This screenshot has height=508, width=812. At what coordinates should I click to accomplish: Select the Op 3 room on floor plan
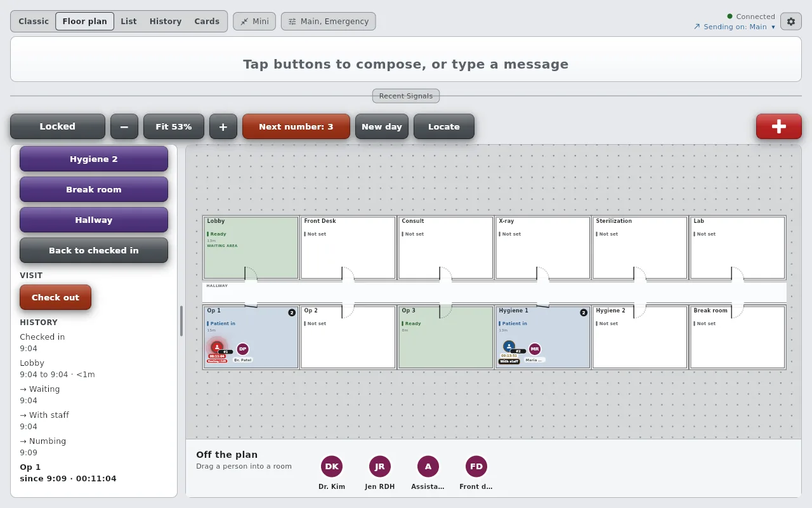(x=446, y=337)
